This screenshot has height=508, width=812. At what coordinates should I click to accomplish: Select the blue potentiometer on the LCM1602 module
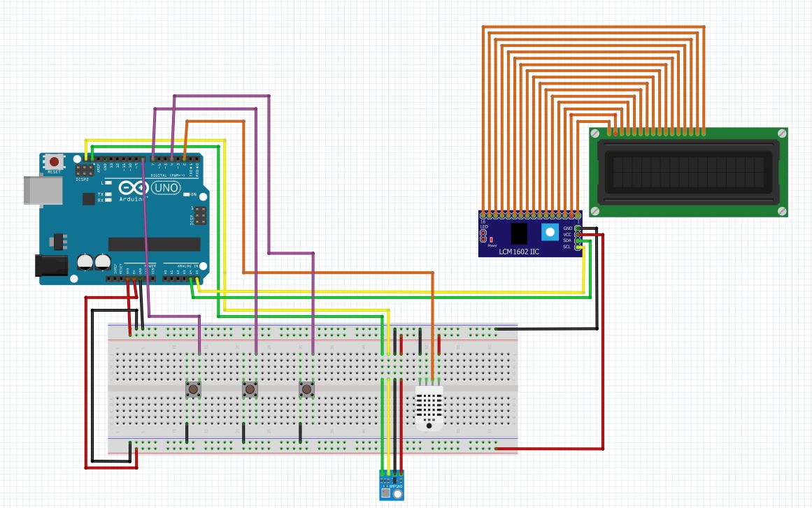(x=550, y=232)
